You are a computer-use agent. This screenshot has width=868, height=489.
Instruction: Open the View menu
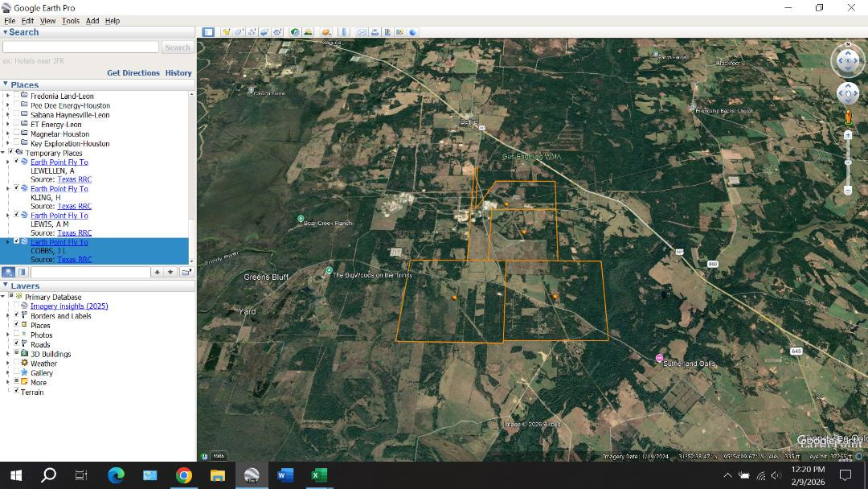click(x=48, y=21)
